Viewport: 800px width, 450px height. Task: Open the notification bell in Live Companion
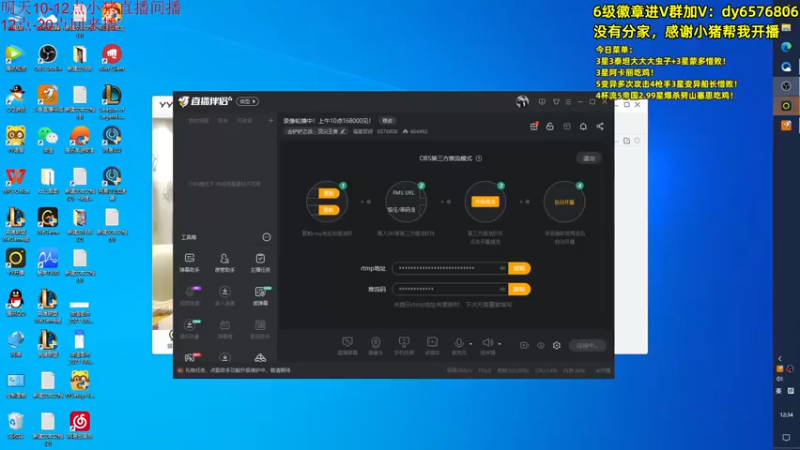[x=583, y=126]
